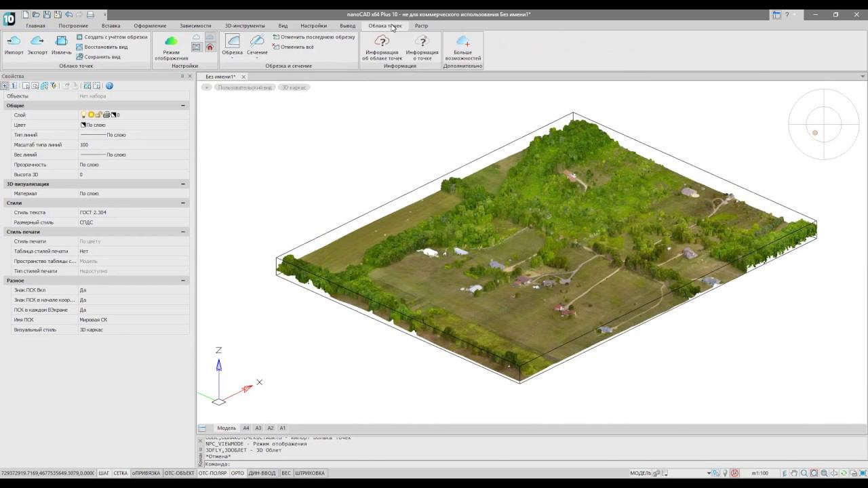This screenshot has height=488, width=868.
Task: Toggle ОТС-ПОЛЯР polar tracking
Action: tap(213, 473)
